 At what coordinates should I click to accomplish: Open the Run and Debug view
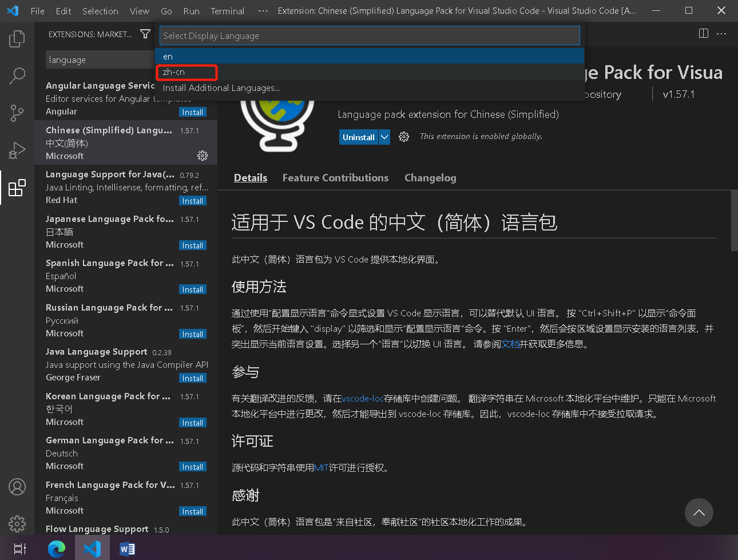[17, 150]
